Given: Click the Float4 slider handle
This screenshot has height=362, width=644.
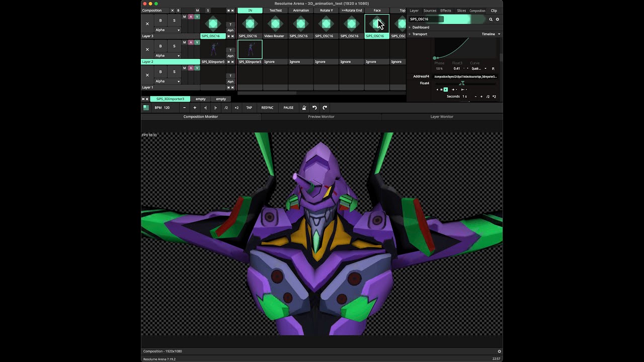Looking at the screenshot, I should click(x=462, y=83).
